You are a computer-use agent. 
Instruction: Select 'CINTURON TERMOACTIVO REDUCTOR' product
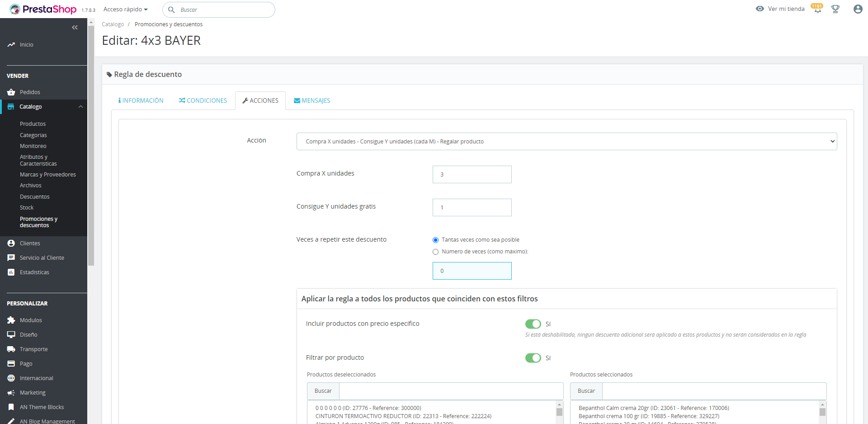(403, 416)
